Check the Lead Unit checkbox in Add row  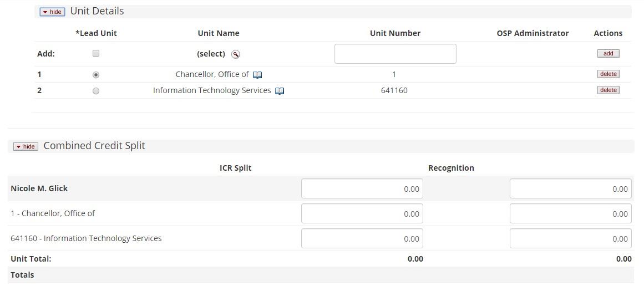pos(96,54)
